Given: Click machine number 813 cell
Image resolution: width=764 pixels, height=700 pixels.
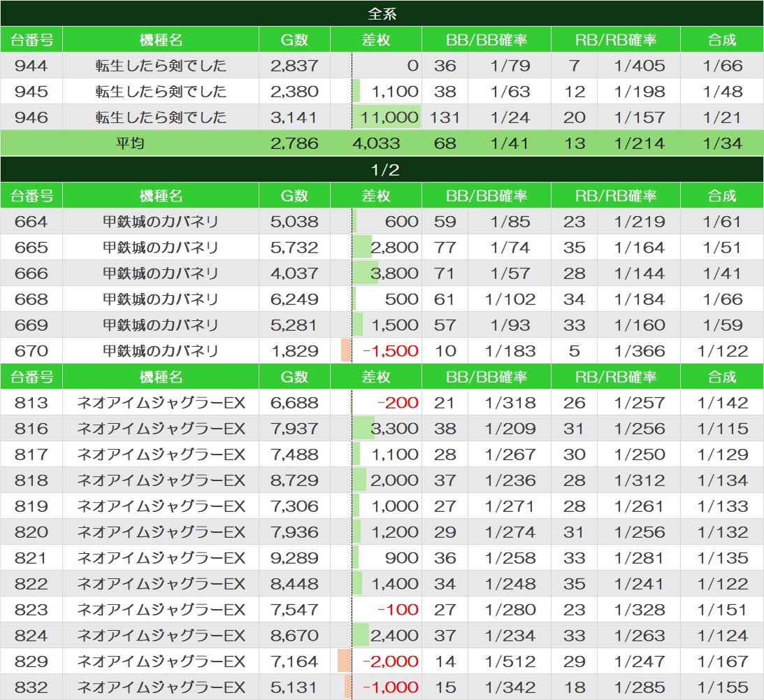Looking at the screenshot, I should point(31,403).
